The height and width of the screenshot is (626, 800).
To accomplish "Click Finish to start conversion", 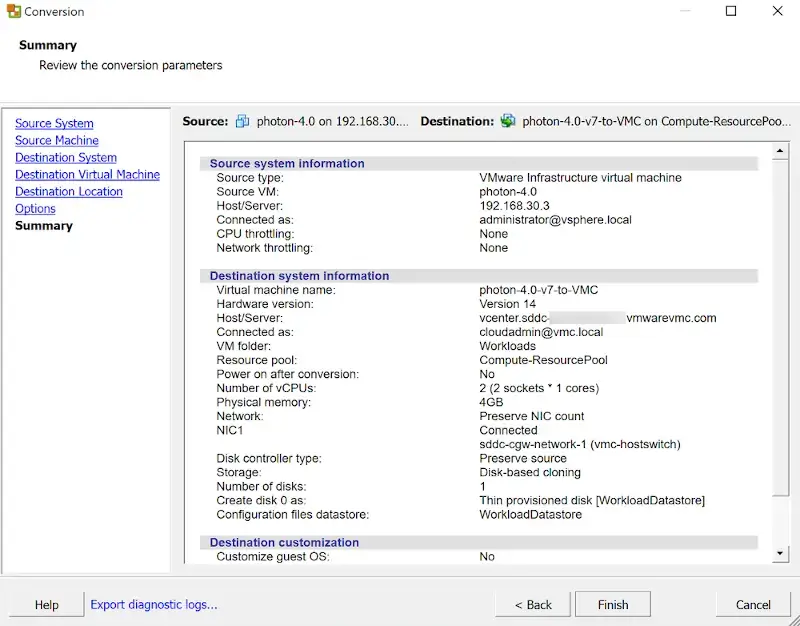I will pyautogui.click(x=613, y=605).
